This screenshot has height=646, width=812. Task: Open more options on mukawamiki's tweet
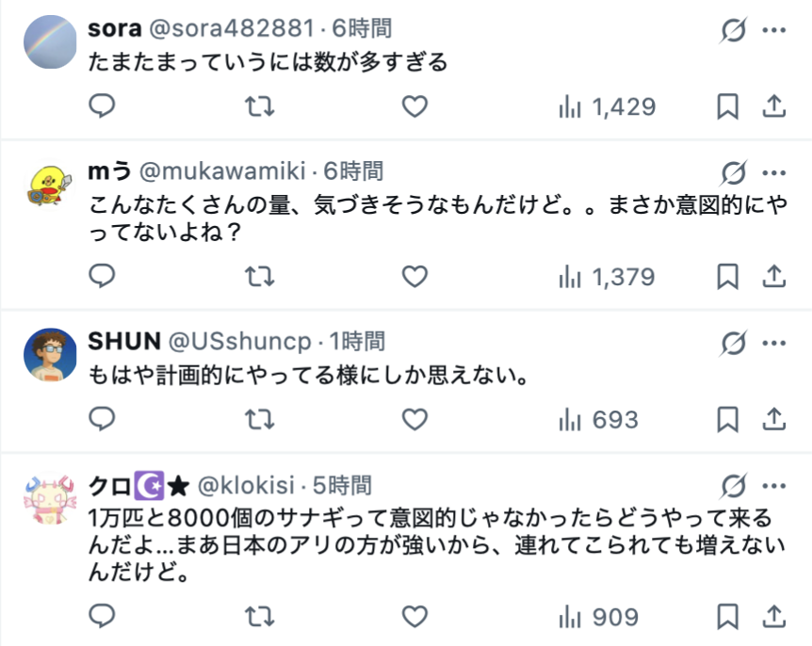coord(773,173)
